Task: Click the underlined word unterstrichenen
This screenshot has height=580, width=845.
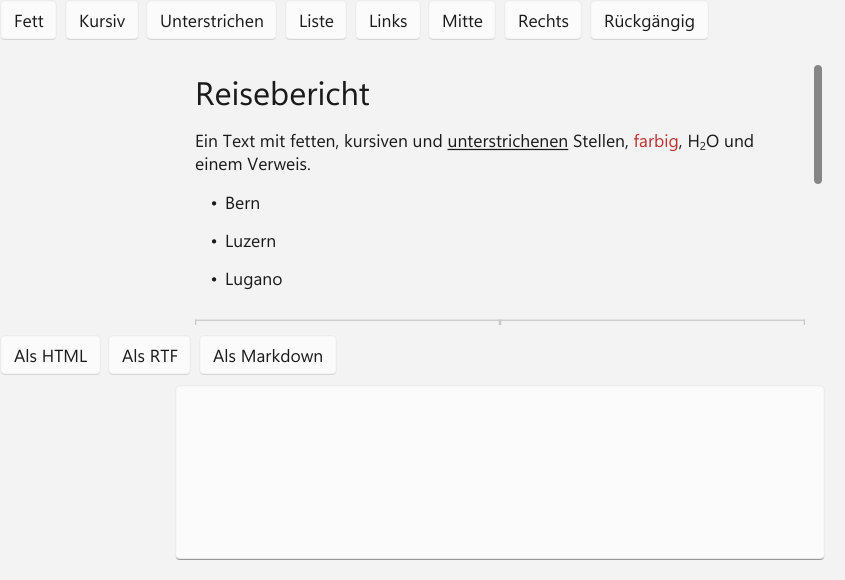Action: (508, 141)
